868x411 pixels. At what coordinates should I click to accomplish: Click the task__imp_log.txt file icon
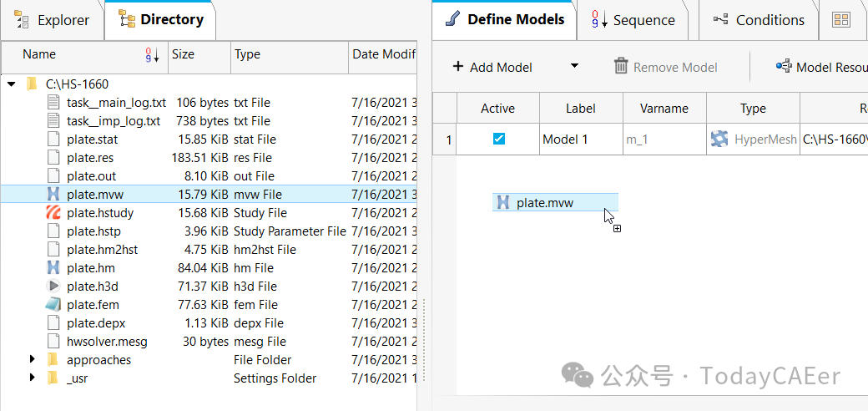pos(53,121)
